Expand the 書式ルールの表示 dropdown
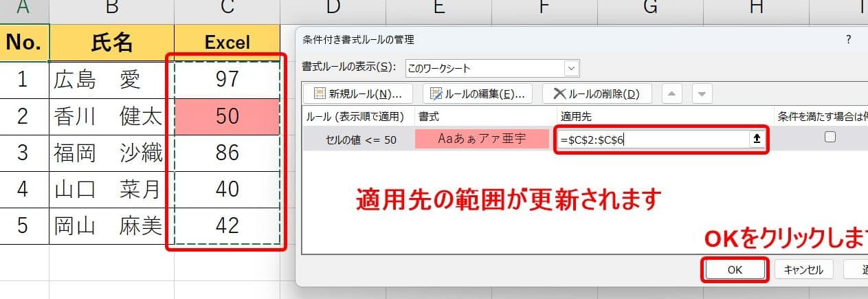The image size is (868, 299). [571, 68]
